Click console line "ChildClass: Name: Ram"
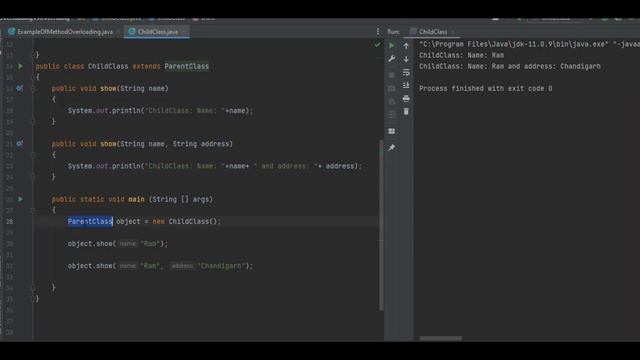640x360 pixels. click(461, 55)
